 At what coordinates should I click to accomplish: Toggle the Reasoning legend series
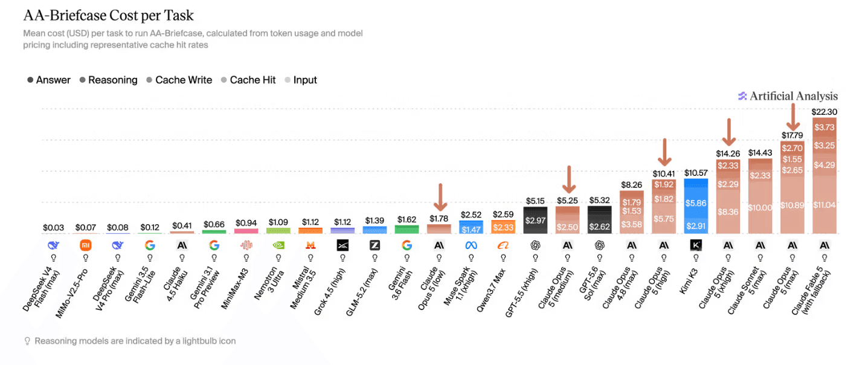108,80
